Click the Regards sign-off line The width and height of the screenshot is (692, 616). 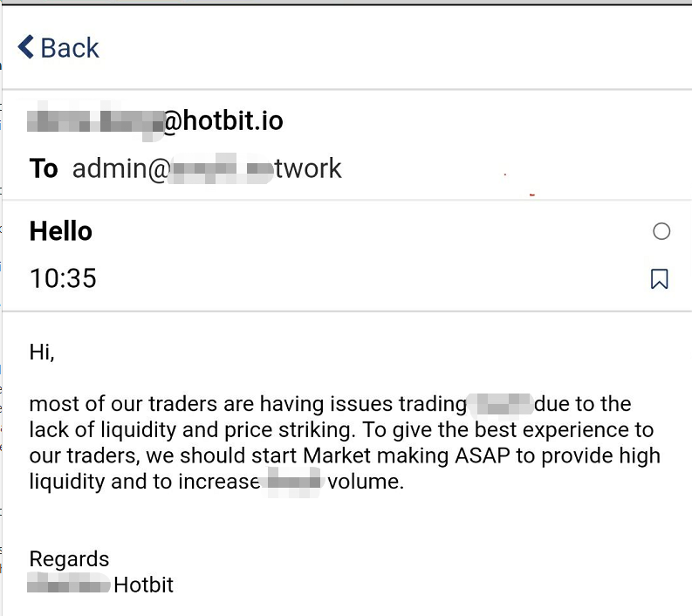click(x=70, y=559)
